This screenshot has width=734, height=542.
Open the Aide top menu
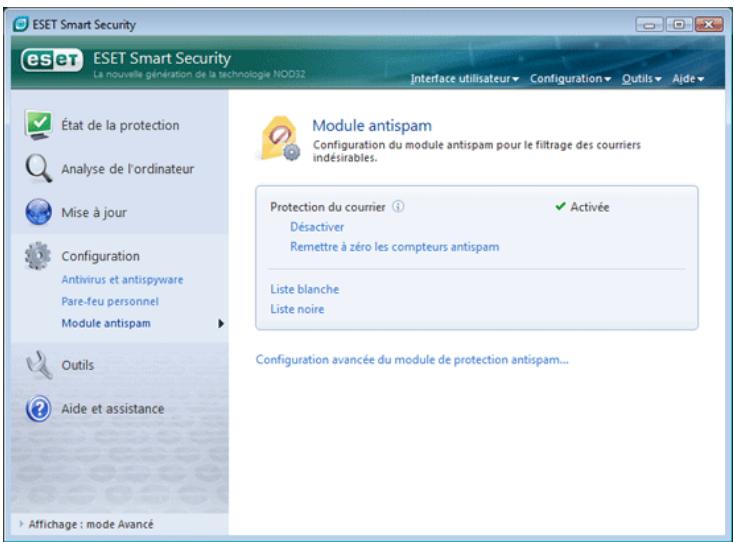688,79
